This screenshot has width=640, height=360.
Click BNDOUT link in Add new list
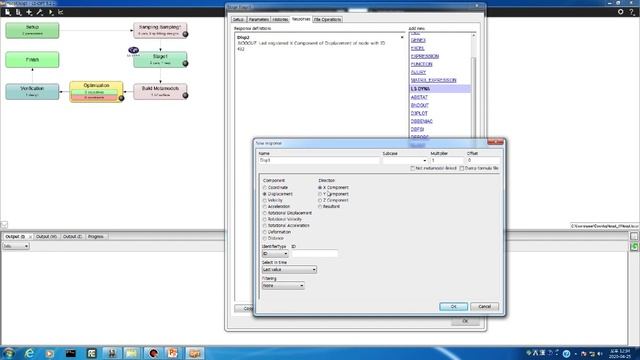tap(420, 105)
